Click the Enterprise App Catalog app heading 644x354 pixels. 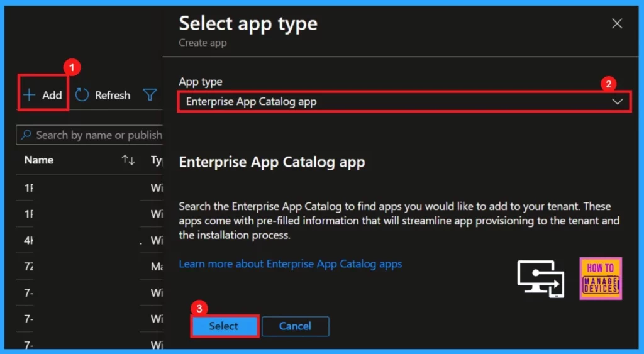pyautogui.click(x=272, y=162)
